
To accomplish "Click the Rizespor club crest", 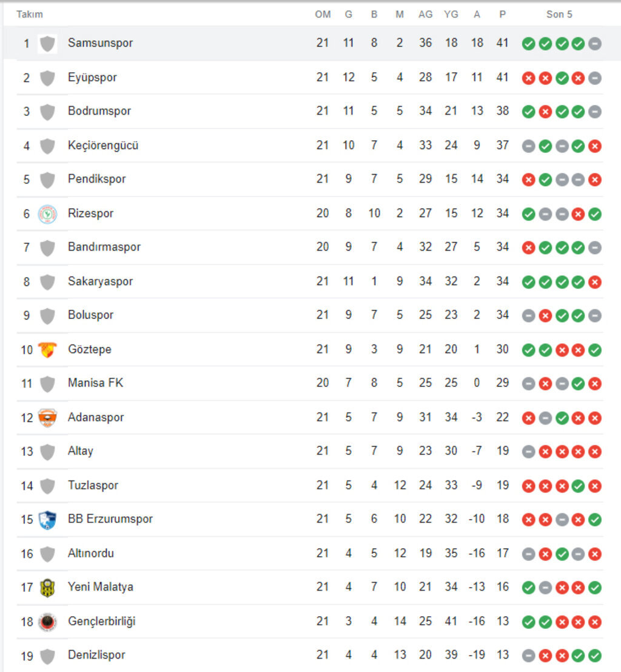I will pyautogui.click(x=47, y=213).
